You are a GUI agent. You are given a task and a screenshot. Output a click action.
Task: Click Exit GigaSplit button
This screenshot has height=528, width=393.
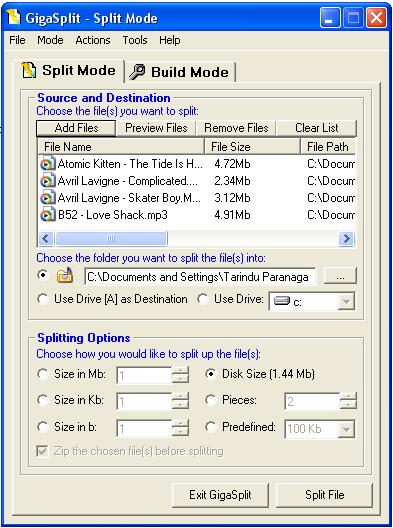pos(220,495)
